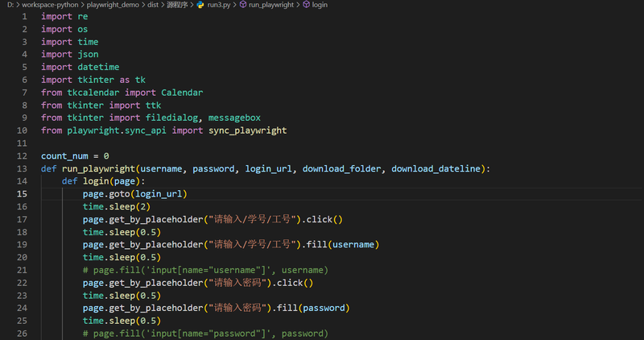Click '.fill(username)' call on line 19
Viewport: 644px width, 340px height.
[x=341, y=245]
